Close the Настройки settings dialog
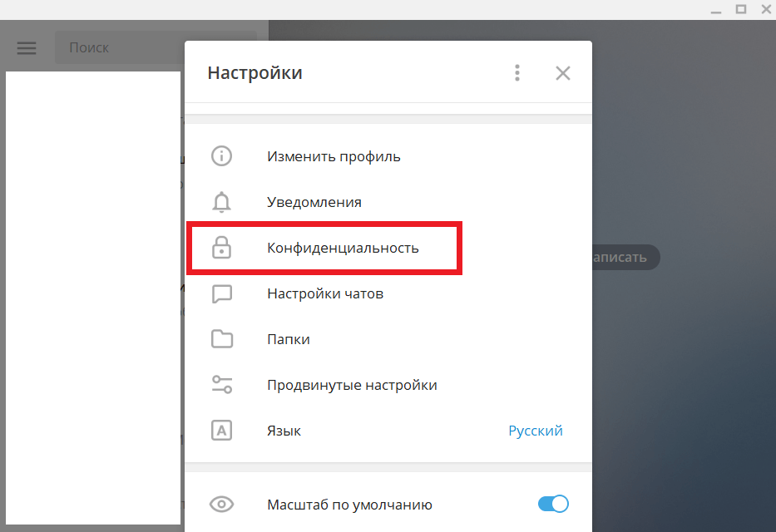Viewport: 776px width, 532px height. coord(563,73)
